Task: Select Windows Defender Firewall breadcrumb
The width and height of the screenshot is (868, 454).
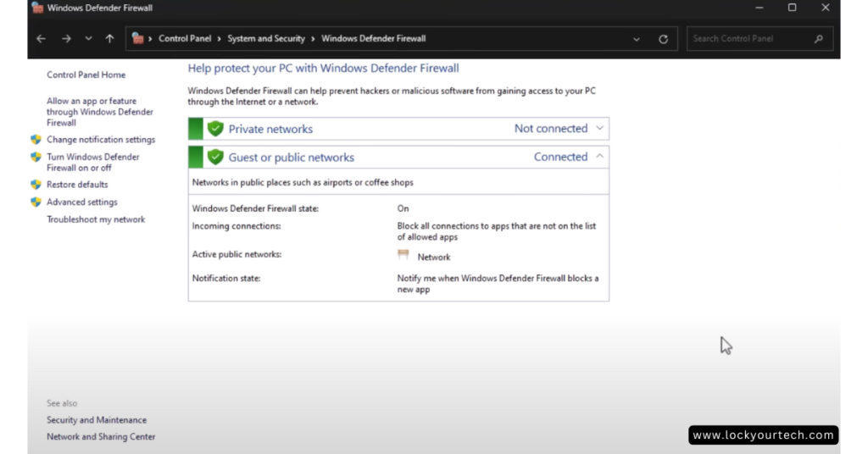Action: pos(374,39)
